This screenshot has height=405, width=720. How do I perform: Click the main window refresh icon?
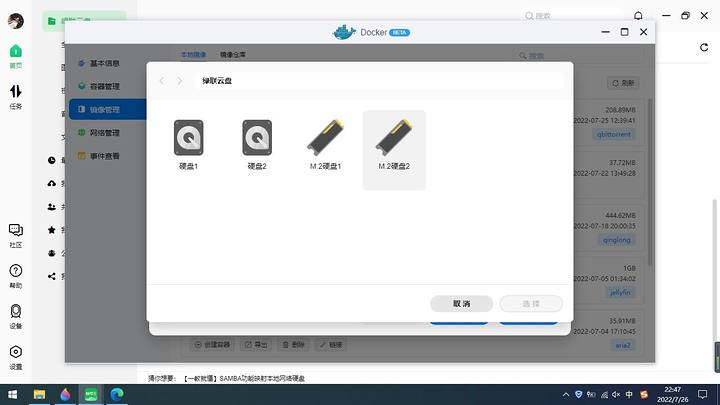click(x=704, y=47)
